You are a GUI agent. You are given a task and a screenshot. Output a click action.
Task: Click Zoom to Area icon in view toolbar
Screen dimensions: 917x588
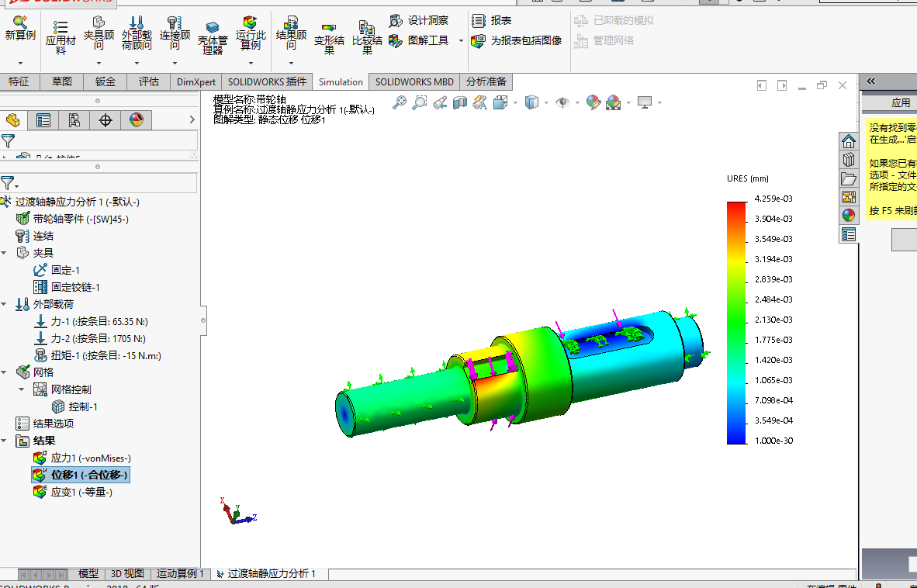click(x=419, y=103)
